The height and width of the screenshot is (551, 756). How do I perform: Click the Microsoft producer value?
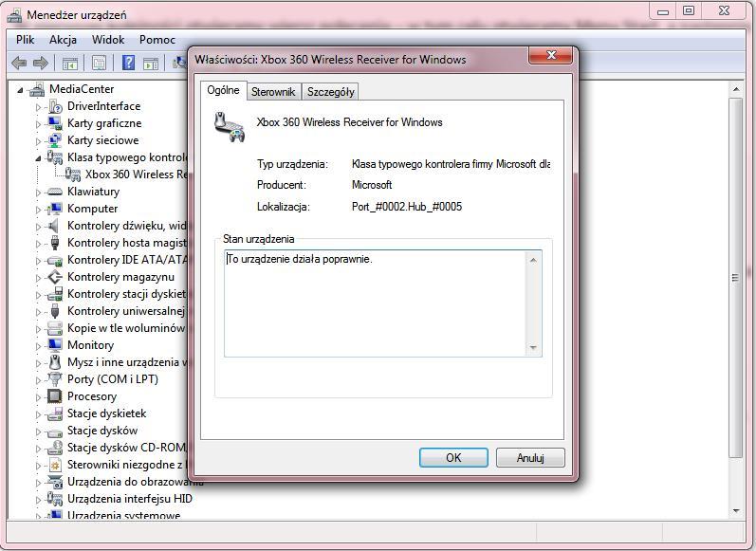372,185
